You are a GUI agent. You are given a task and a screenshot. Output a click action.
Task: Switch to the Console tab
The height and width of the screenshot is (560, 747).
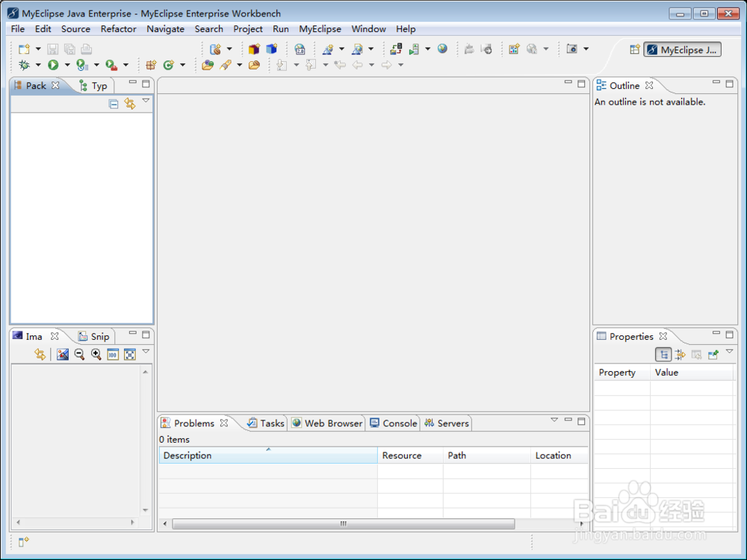click(x=394, y=423)
